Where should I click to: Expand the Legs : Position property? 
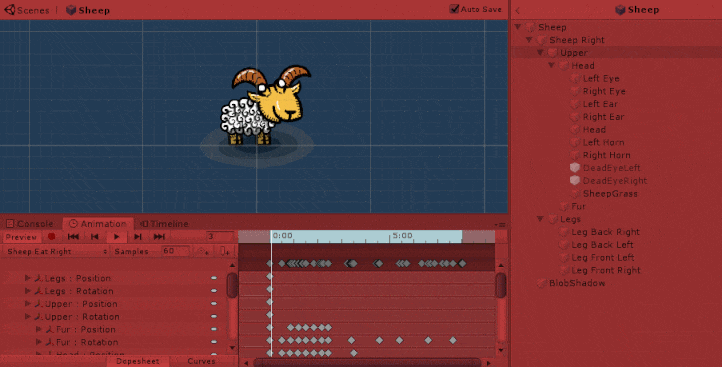pyautogui.click(x=27, y=278)
